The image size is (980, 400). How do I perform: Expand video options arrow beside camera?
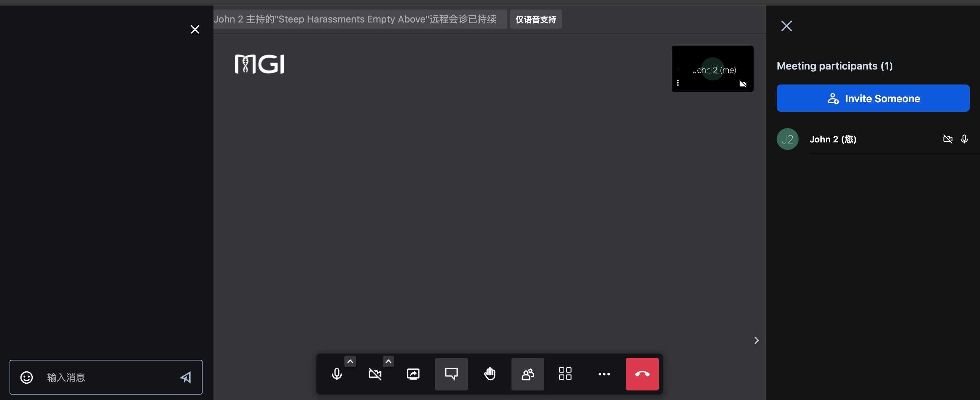(388, 361)
